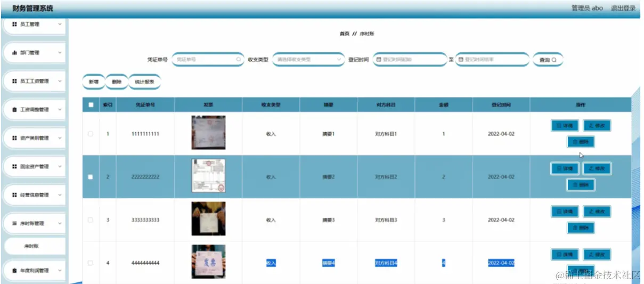Click the 摘要2 cell

[328, 177]
